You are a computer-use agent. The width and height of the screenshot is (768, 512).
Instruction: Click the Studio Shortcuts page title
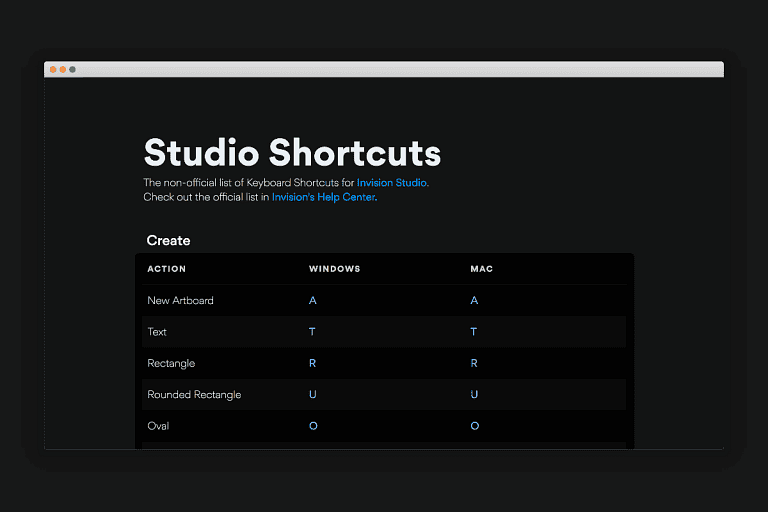292,153
